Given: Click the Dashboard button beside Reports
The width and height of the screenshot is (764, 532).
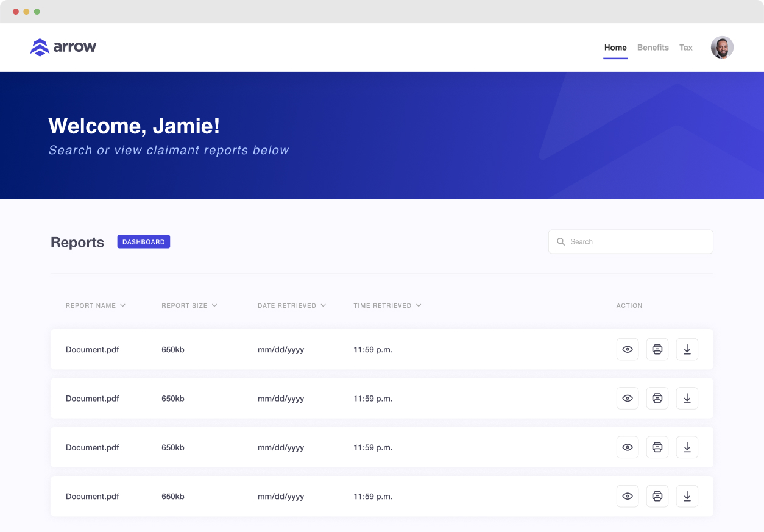Looking at the screenshot, I should click(x=143, y=241).
